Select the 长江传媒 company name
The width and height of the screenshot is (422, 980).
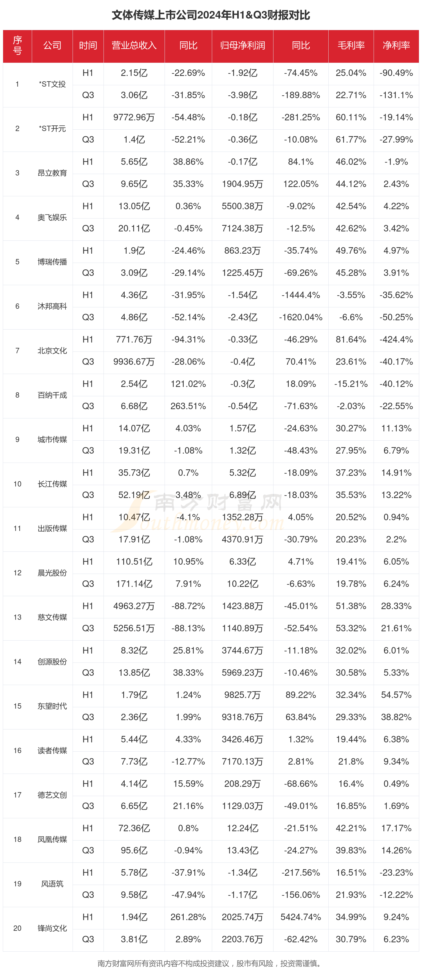pyautogui.click(x=52, y=484)
